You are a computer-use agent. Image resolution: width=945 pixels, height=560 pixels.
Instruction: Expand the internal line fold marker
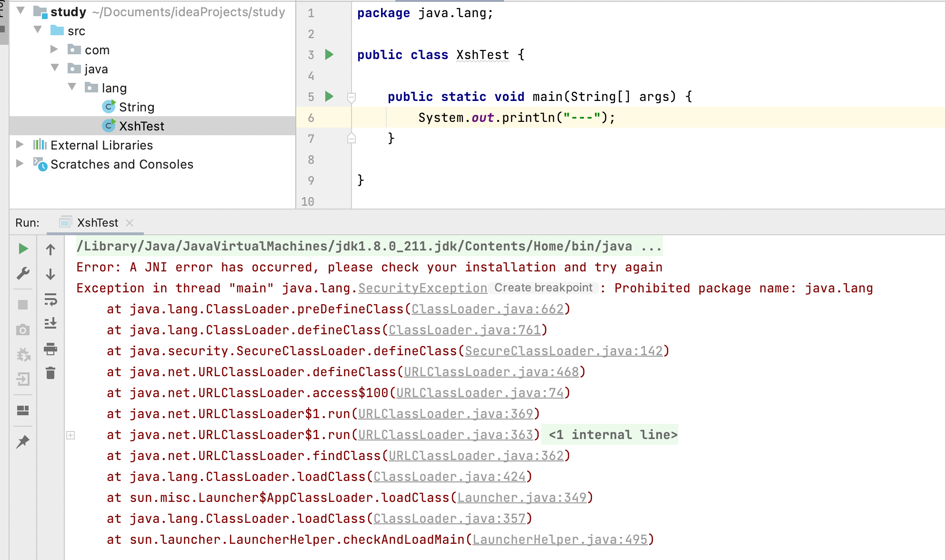pos(70,435)
